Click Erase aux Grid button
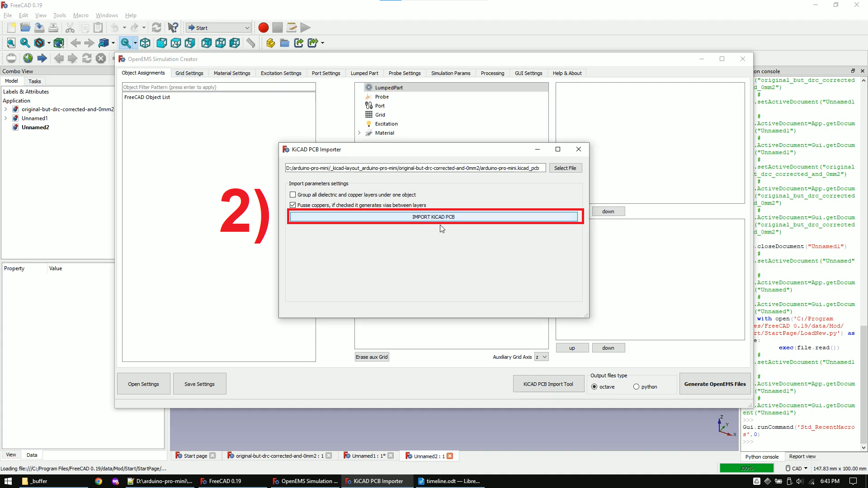The height and width of the screenshot is (488, 868). click(372, 357)
